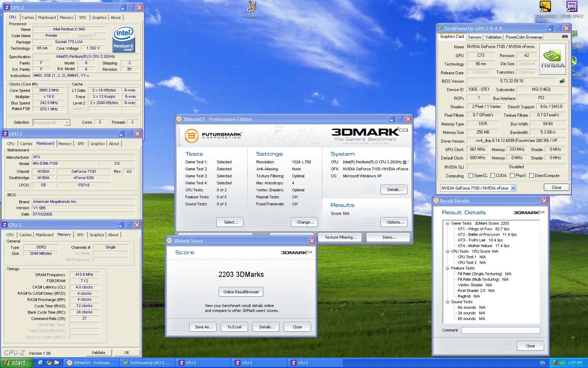Click Details... in the 3DMark03 System section
The image size is (588, 368).
click(x=394, y=190)
